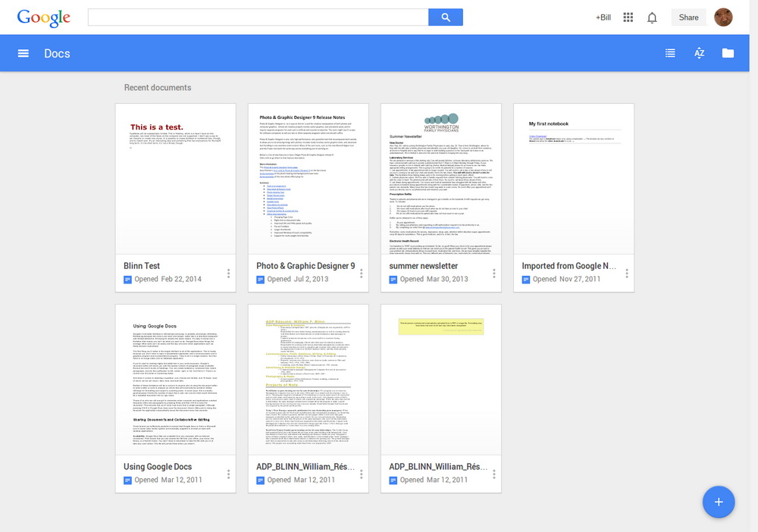The width and height of the screenshot is (758, 532).
Task: Open Blinn Test document thumbnail
Action: (x=176, y=179)
